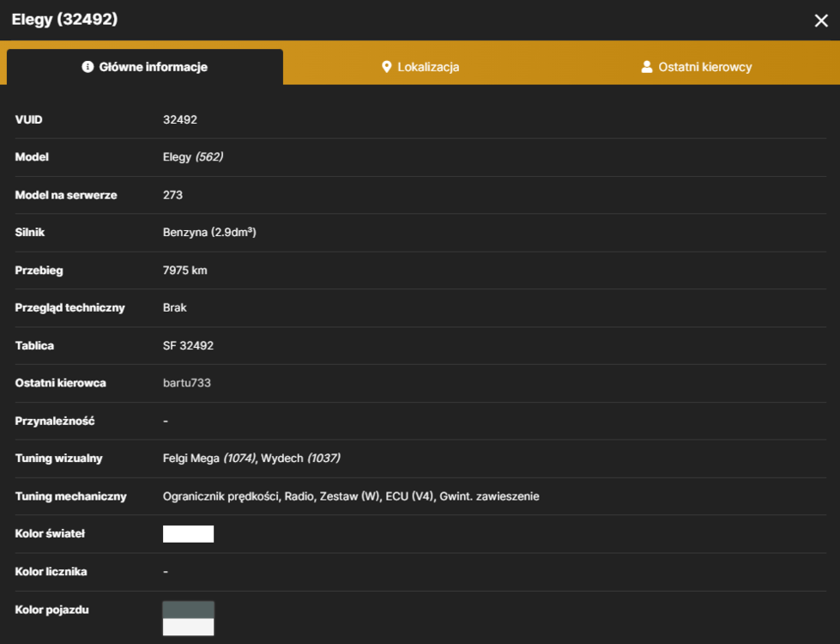The height and width of the screenshot is (644, 840).
Task: Select mechanical tuning entry ECU (V4)
Action: coord(409,496)
